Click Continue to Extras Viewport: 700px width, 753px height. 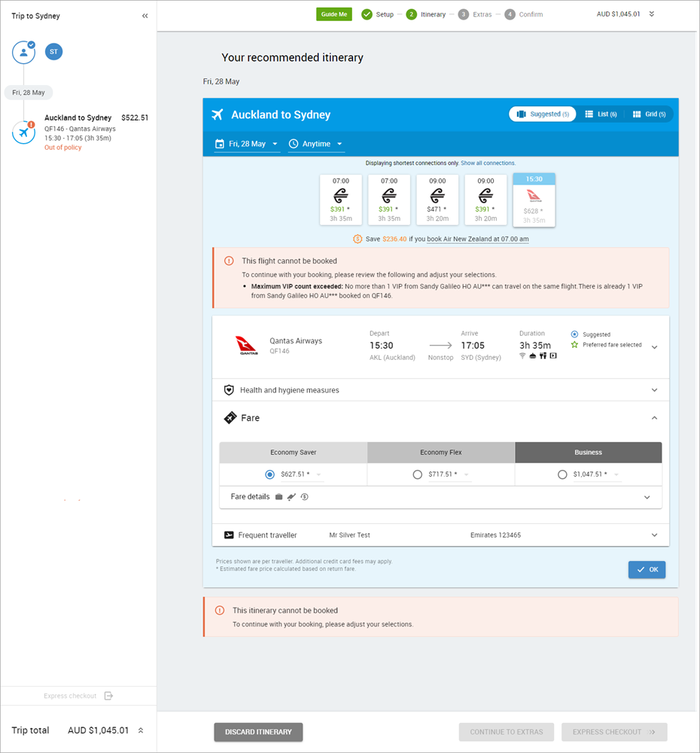(507, 732)
